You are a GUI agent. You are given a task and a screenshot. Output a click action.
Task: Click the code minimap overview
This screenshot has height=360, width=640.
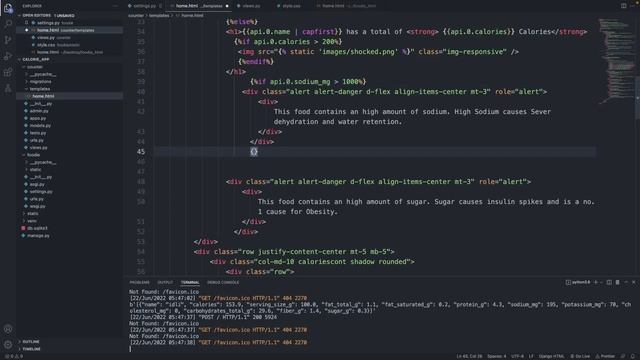pos(616,61)
